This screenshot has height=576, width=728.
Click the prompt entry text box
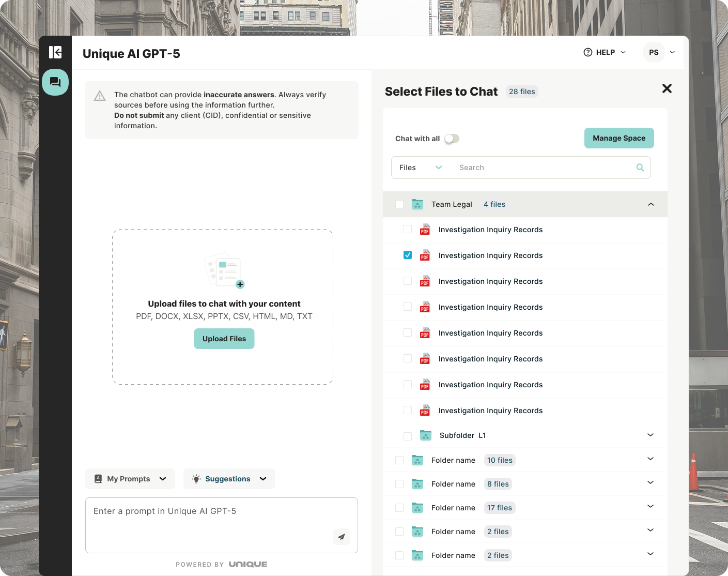[222, 525]
